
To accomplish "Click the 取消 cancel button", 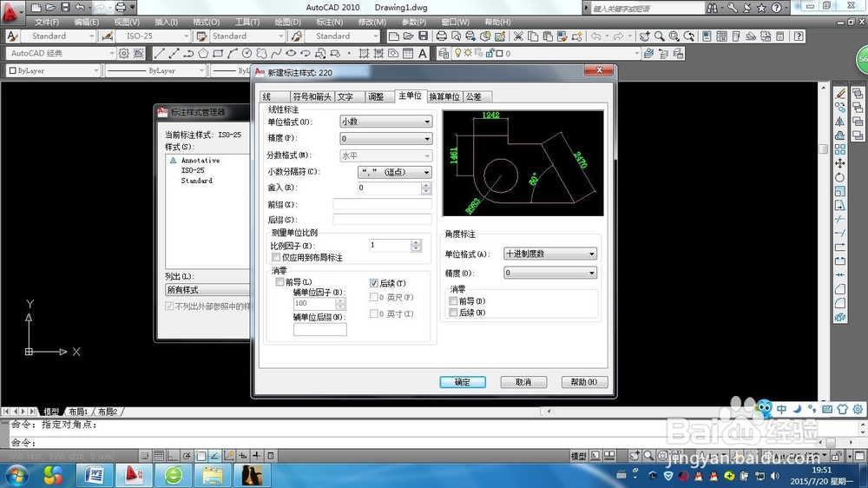I will [523, 382].
